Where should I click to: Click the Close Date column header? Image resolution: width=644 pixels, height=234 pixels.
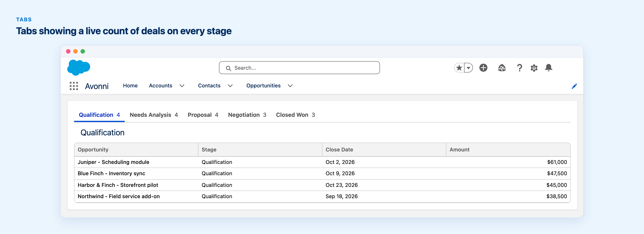384,150
